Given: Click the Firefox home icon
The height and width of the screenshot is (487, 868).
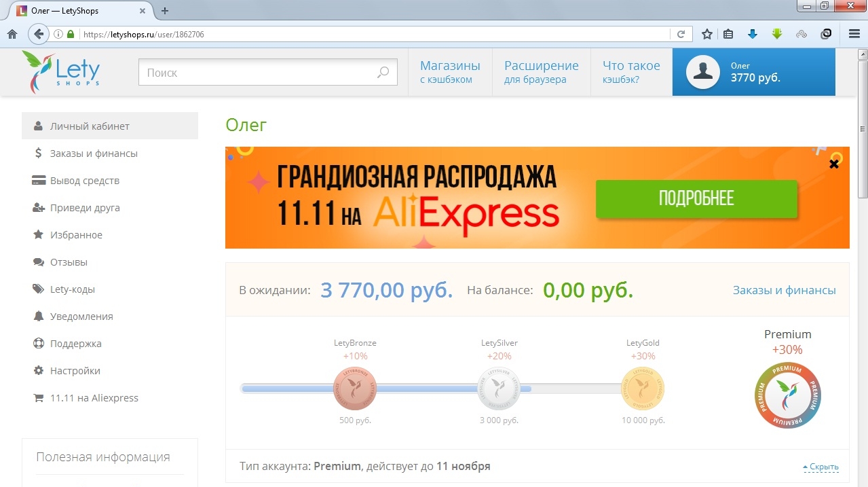Looking at the screenshot, I should pos(12,34).
